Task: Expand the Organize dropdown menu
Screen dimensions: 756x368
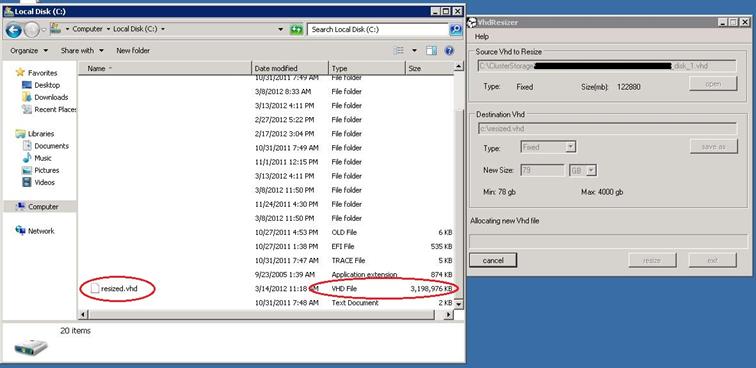Action: 29,51
